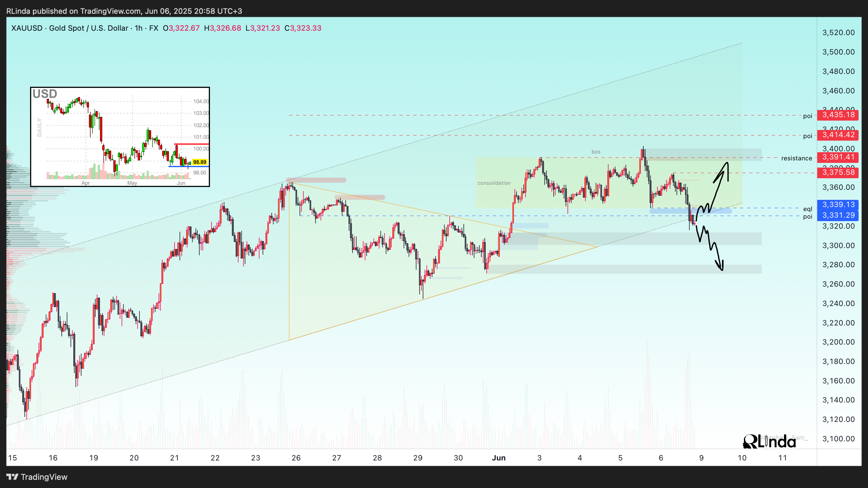Click the 'poi' label beside 3,331.29
This screenshot has width=868, height=488.
pos(808,216)
